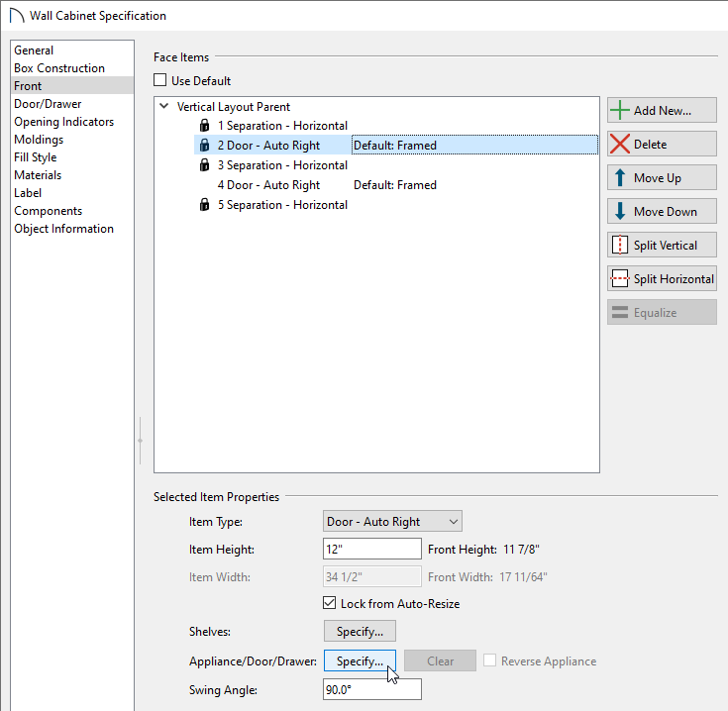The width and height of the screenshot is (728, 711).
Task: Click Default: Framed on row 2
Action: 395,146
